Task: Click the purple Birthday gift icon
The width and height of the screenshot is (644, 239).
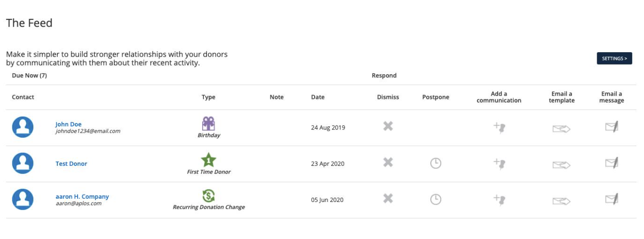Action: tap(209, 123)
